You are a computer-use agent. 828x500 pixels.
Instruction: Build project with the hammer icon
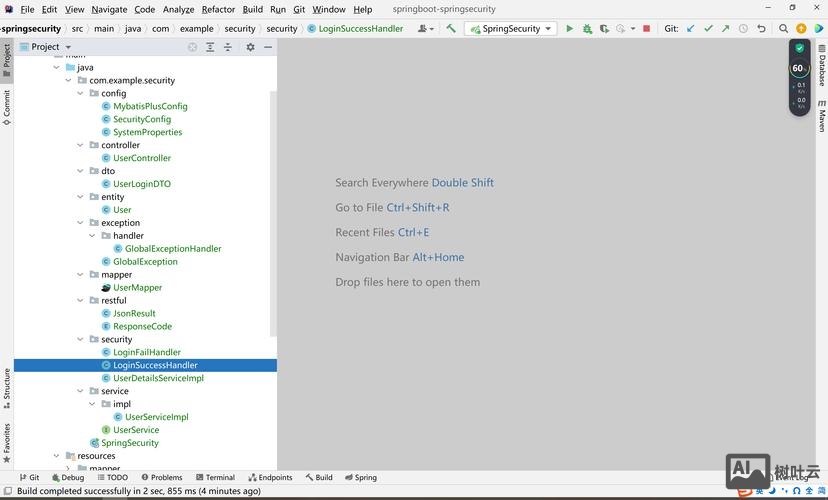(451, 29)
